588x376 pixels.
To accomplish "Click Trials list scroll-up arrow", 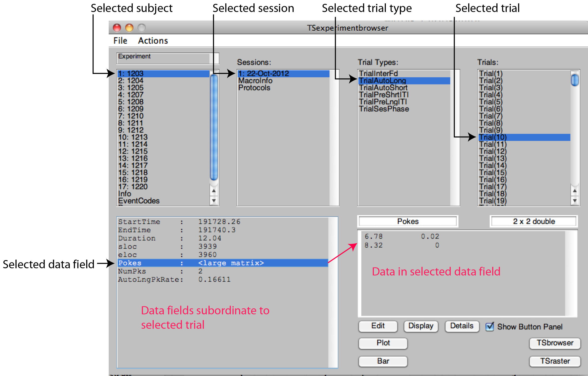I will [x=575, y=191].
